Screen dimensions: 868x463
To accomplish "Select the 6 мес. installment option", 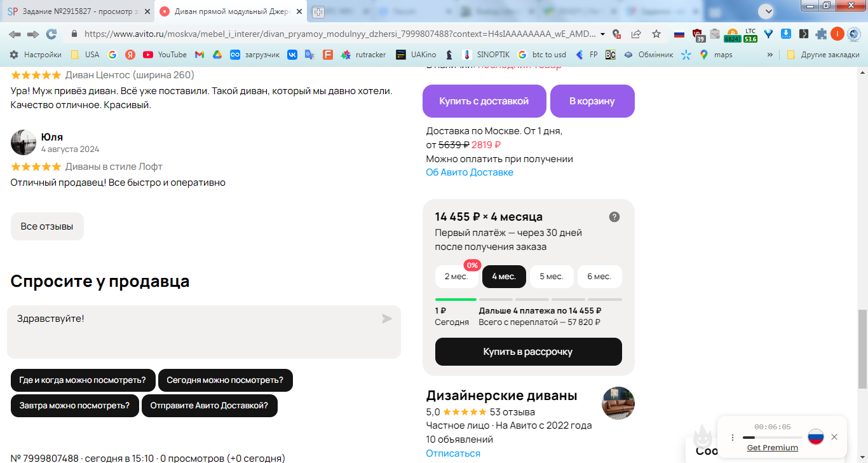I will (x=599, y=277).
